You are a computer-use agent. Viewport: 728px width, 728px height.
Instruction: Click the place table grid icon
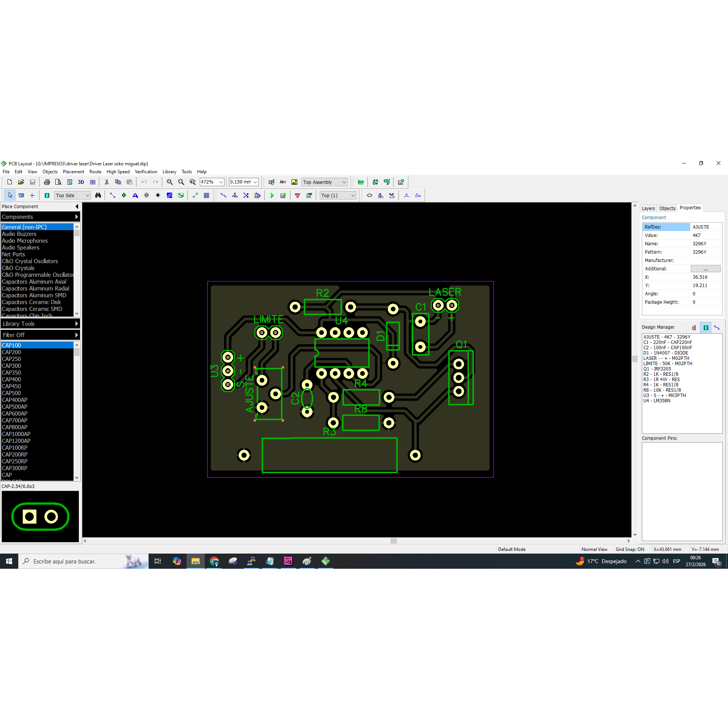click(x=206, y=195)
